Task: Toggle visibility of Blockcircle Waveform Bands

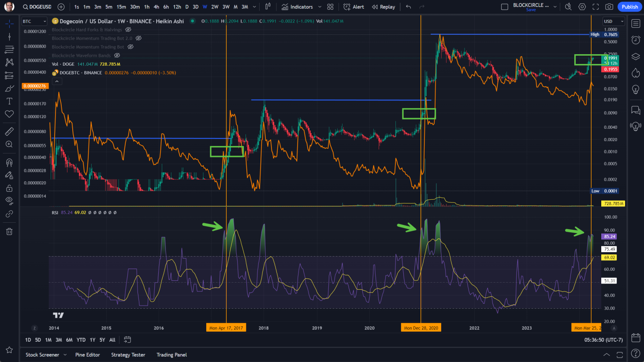Action: (x=117, y=55)
